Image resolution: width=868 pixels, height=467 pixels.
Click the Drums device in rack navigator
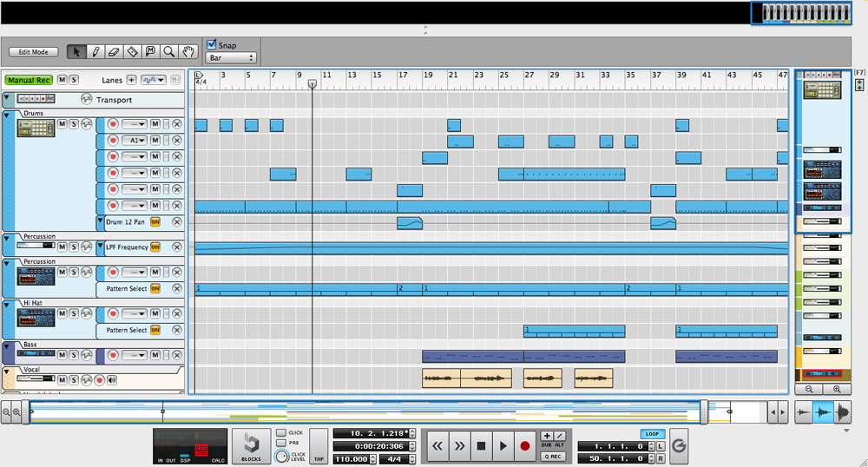point(823,90)
